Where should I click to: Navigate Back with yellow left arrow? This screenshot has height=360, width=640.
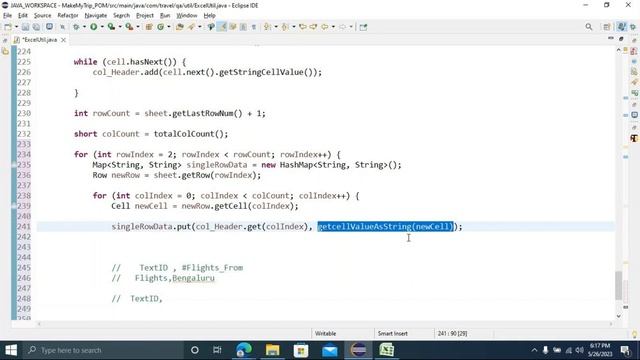point(324,27)
